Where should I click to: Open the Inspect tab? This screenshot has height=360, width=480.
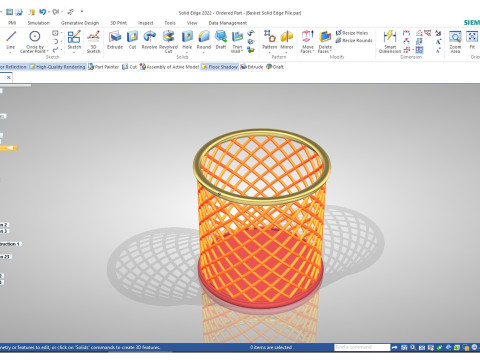(x=146, y=23)
